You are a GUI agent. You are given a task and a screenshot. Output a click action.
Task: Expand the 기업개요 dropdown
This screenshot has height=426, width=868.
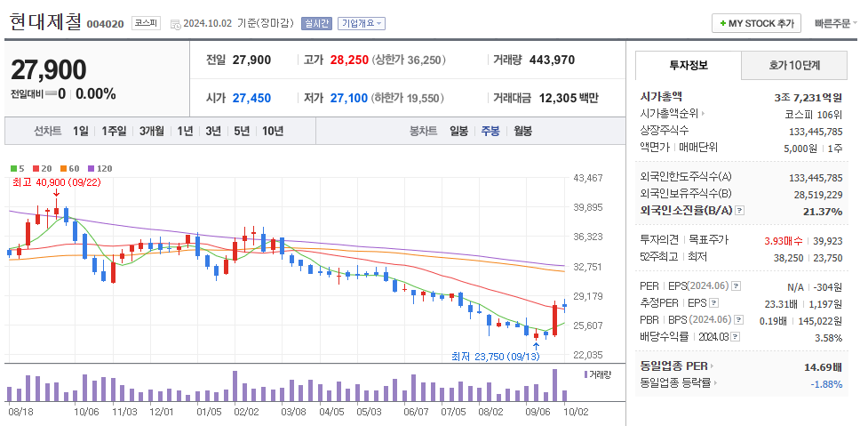(362, 23)
